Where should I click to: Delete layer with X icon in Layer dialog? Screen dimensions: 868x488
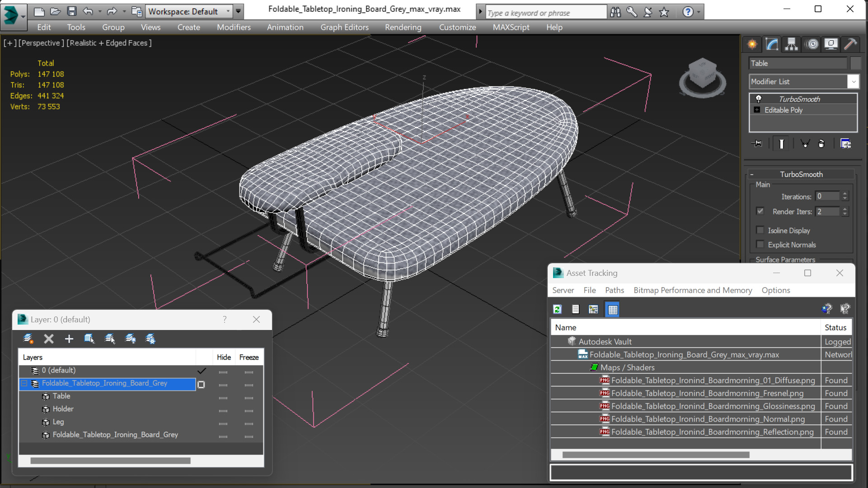tap(49, 339)
